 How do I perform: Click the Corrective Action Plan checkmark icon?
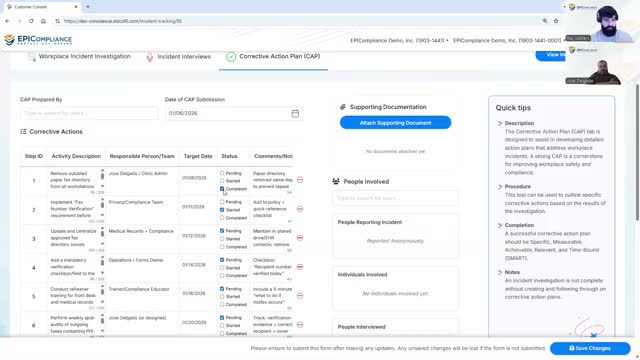click(231, 57)
